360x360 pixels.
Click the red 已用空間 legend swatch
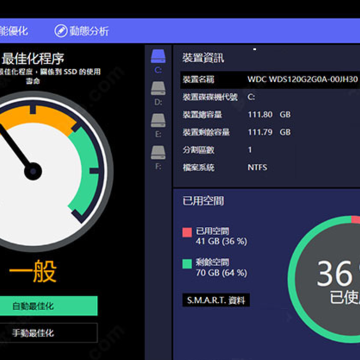pos(187,232)
